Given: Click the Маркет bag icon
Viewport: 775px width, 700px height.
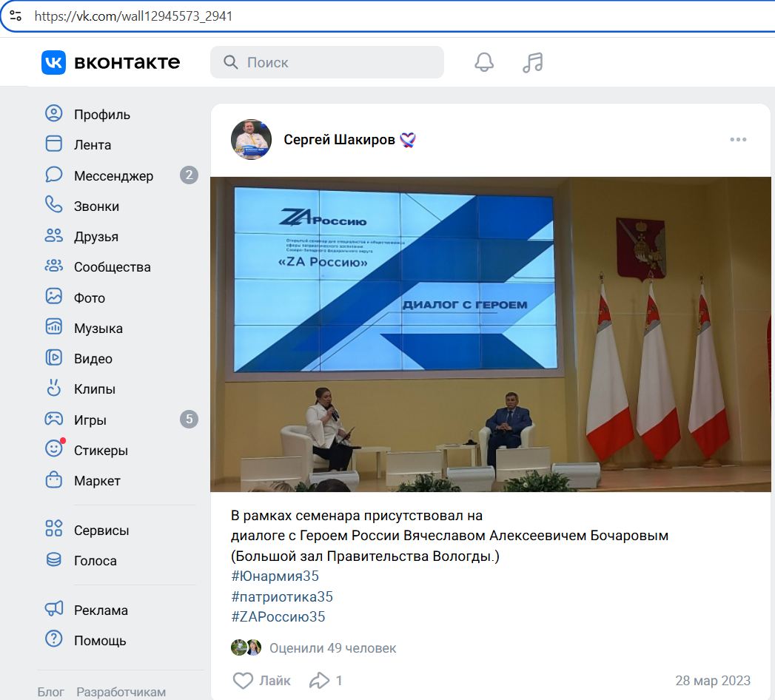Looking at the screenshot, I should click(x=54, y=480).
